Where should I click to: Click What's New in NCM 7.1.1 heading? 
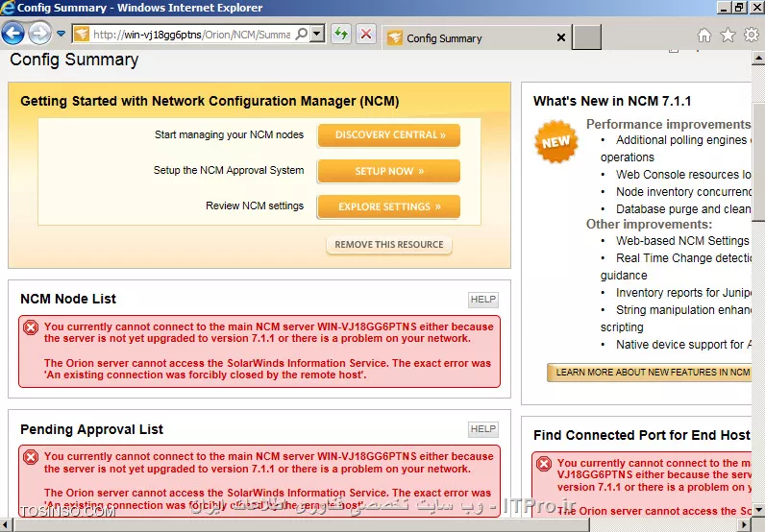pyautogui.click(x=612, y=102)
